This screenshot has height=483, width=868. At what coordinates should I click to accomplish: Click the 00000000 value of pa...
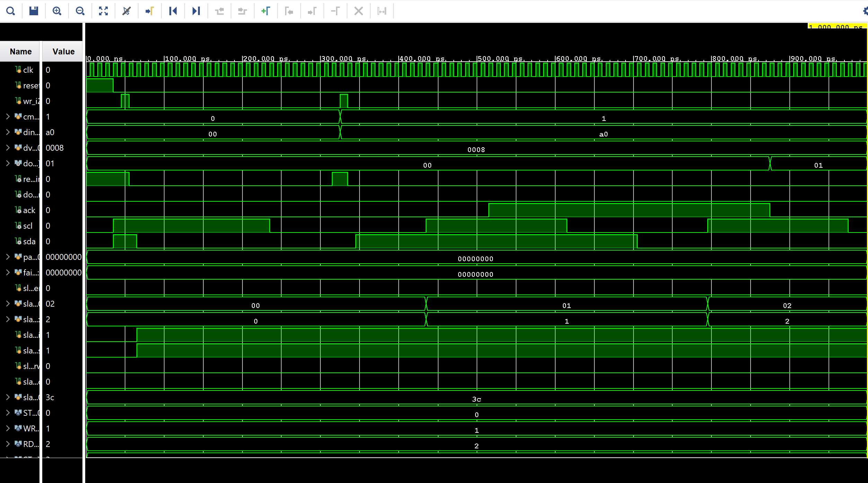click(63, 257)
